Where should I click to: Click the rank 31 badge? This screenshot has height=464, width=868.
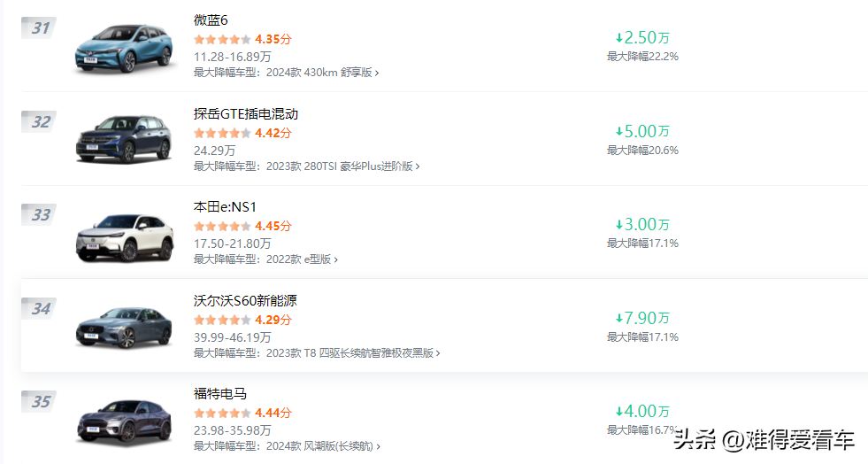[40, 28]
